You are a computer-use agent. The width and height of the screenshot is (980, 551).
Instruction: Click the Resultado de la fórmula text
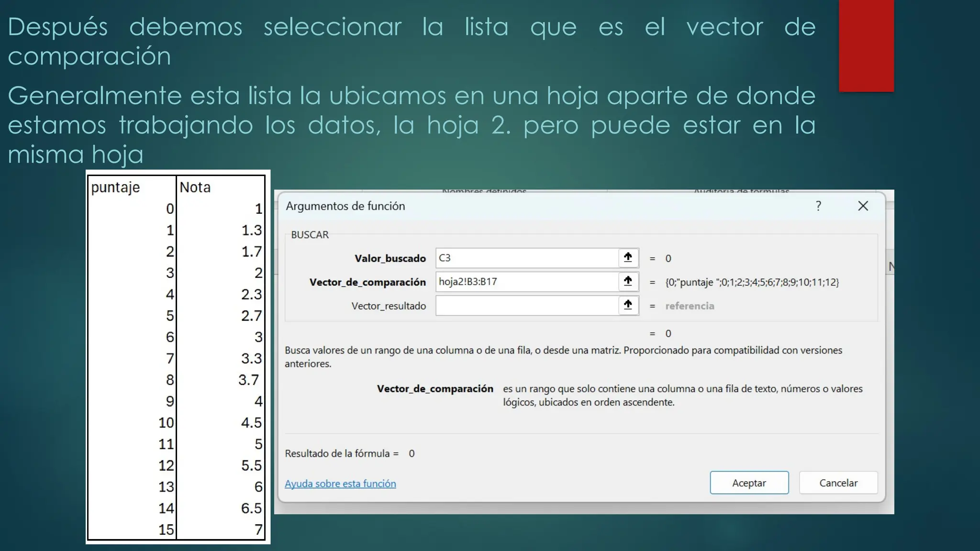click(x=342, y=453)
